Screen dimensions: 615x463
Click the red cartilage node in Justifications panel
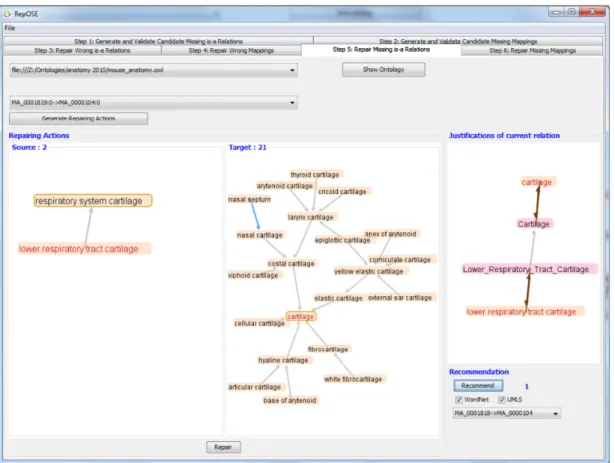[x=537, y=182]
